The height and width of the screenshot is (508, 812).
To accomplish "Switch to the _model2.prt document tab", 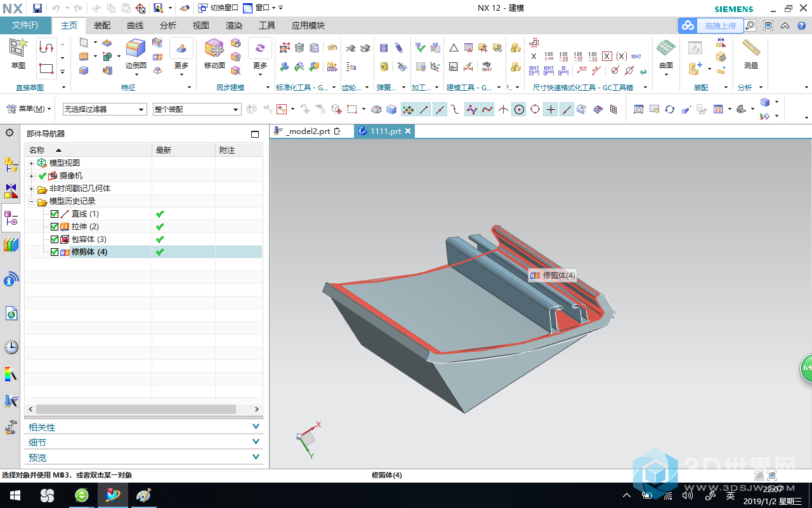I will pyautogui.click(x=308, y=131).
